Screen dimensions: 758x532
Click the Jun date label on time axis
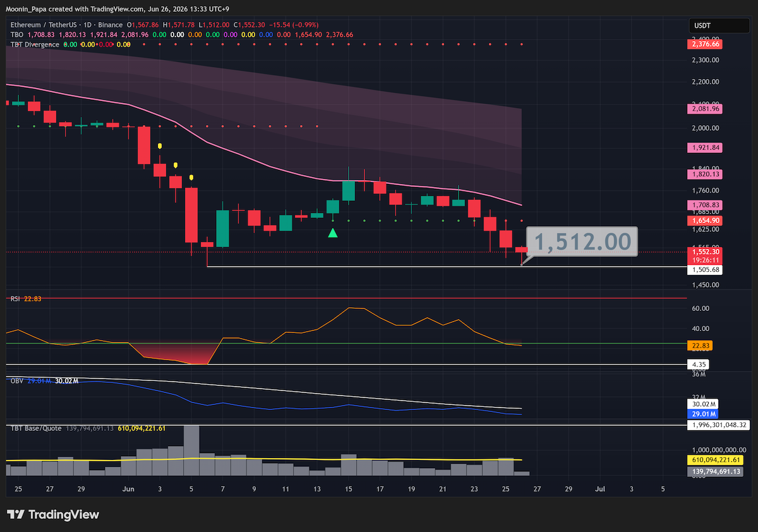129,489
